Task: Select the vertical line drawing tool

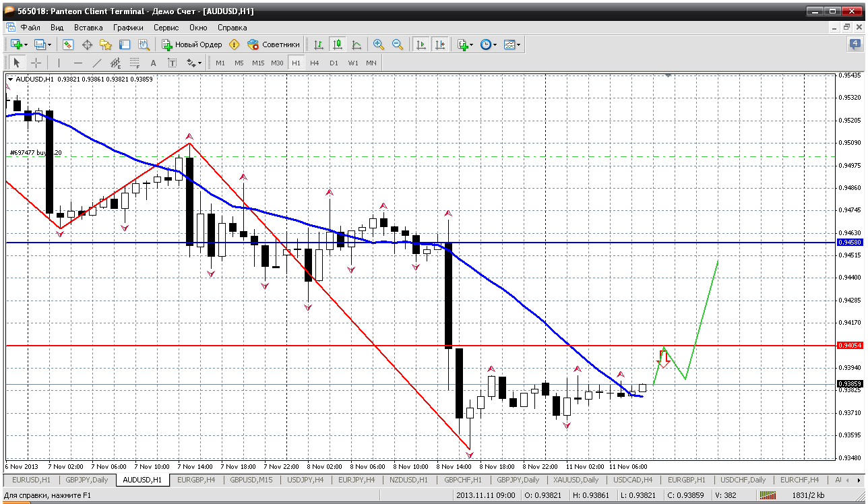Action: pyautogui.click(x=59, y=63)
